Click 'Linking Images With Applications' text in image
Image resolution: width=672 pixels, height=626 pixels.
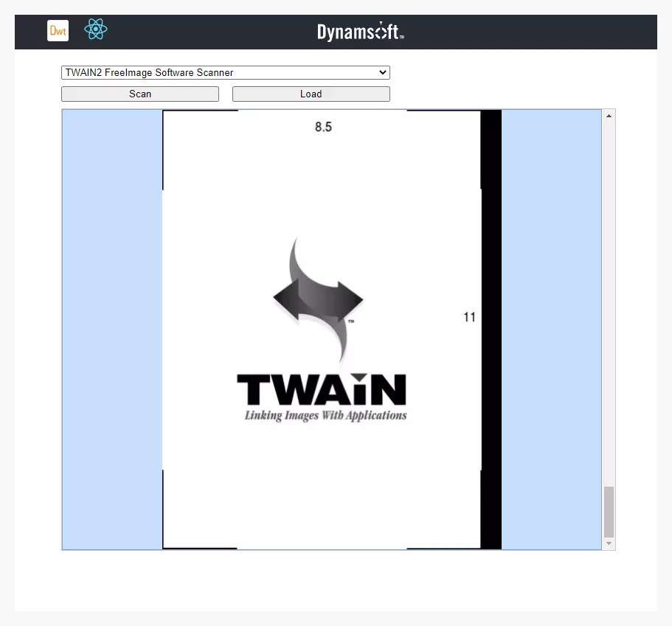326,416
